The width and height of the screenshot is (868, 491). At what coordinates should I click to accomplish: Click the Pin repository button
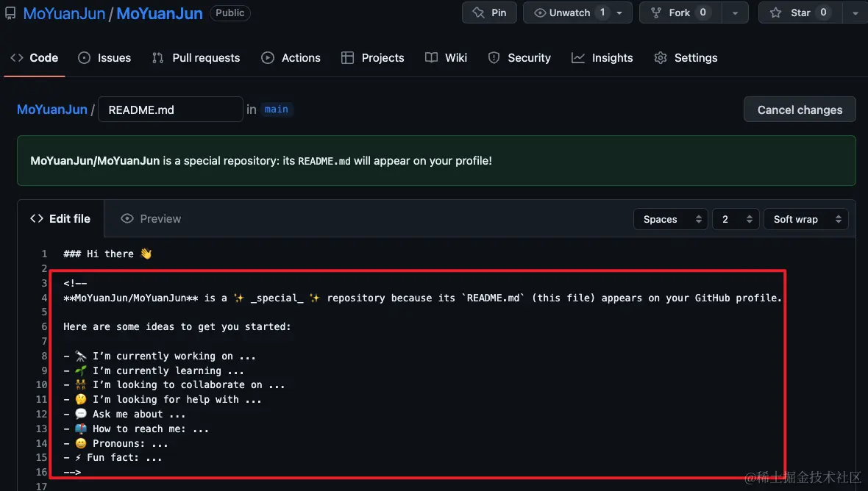[489, 12]
